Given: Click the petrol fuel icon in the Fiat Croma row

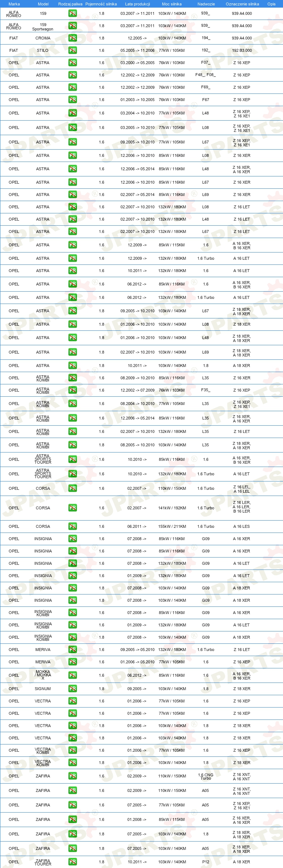Looking at the screenshot, I should coord(72,38).
